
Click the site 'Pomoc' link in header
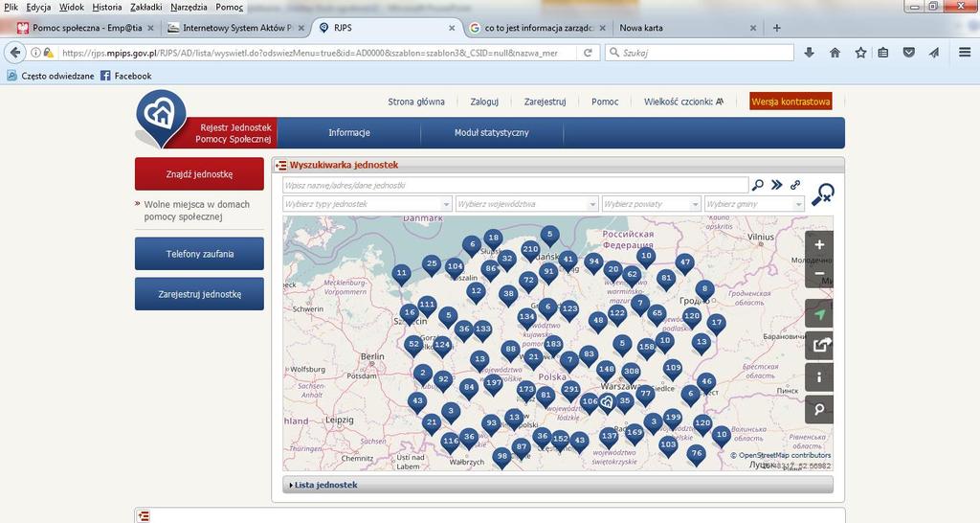(605, 102)
